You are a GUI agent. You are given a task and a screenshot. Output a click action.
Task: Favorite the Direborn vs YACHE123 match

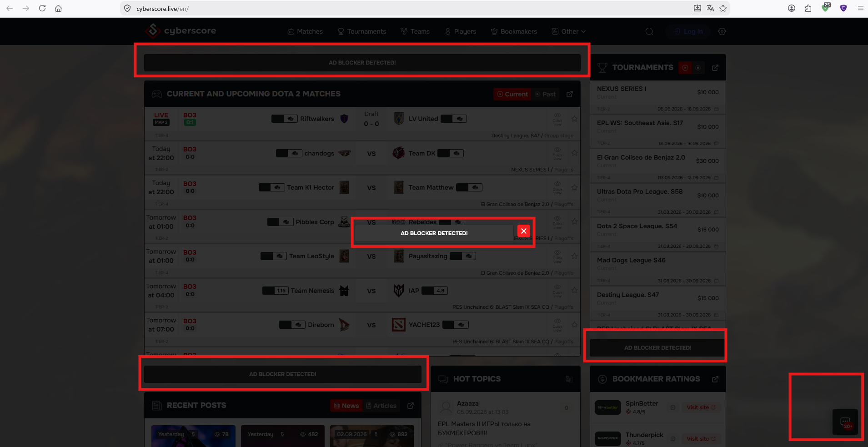point(575,325)
